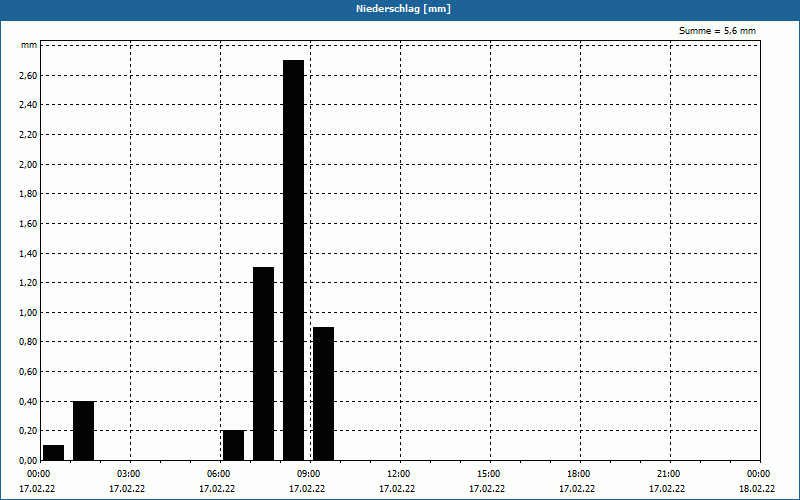Click the y-axis value "1,80"
The image size is (800, 500).
point(29,194)
